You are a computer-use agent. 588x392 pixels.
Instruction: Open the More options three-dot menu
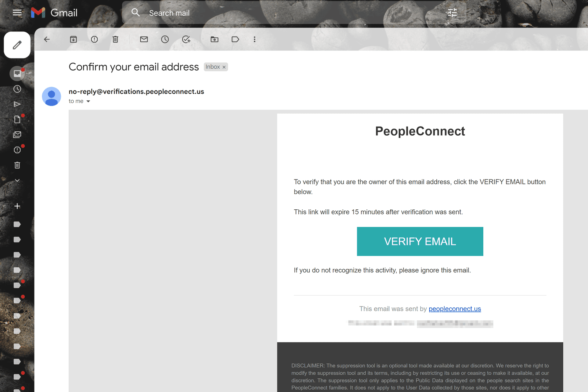pyautogui.click(x=254, y=39)
